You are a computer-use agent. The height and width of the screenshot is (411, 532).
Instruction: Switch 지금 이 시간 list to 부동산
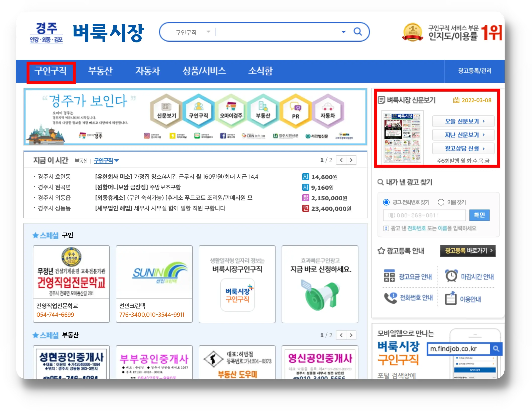pos(81,161)
